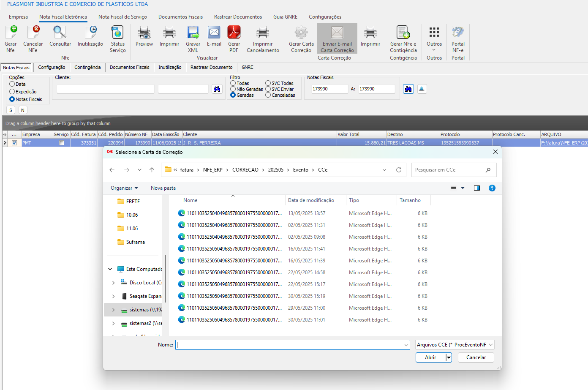Open the Documentos Fiscais menu
Screen dimensions: 588x390
pos(180,17)
